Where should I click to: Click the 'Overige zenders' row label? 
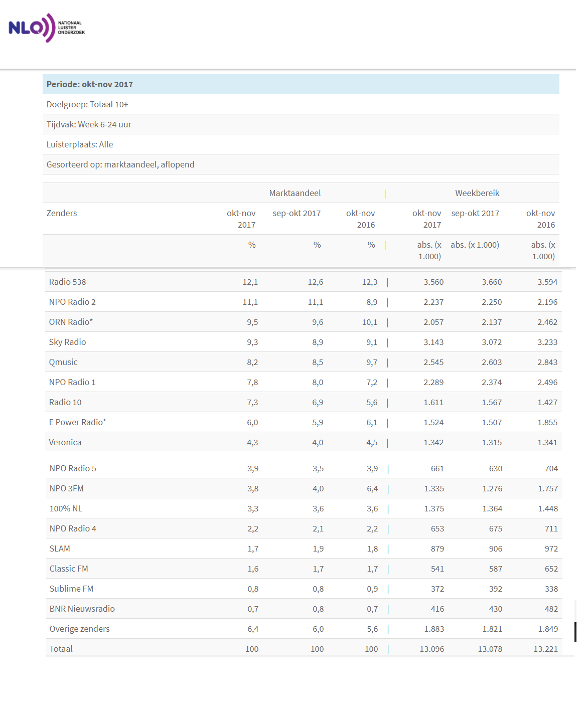click(79, 629)
